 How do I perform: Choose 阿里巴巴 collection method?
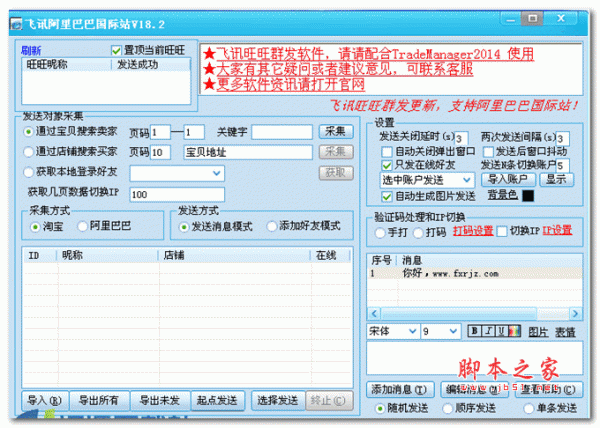[82, 226]
